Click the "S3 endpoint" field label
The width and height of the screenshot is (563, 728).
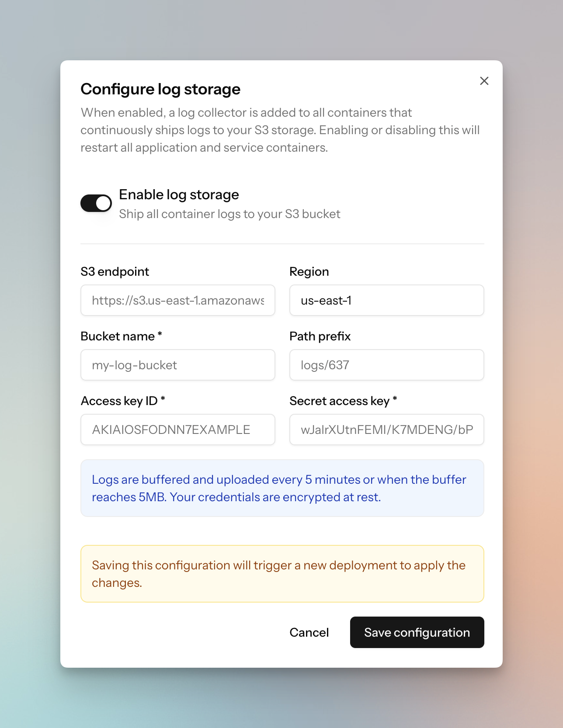coord(115,272)
